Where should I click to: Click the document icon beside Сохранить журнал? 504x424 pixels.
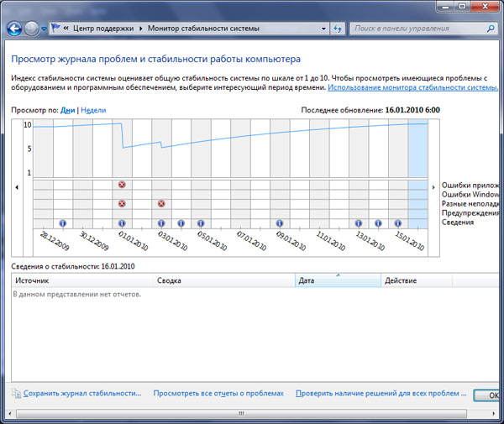coord(16,394)
